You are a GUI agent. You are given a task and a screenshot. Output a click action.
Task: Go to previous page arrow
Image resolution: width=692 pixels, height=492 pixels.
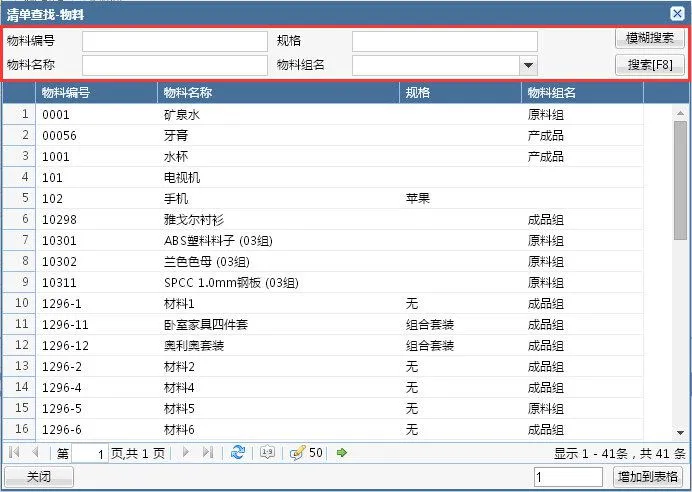[35, 452]
